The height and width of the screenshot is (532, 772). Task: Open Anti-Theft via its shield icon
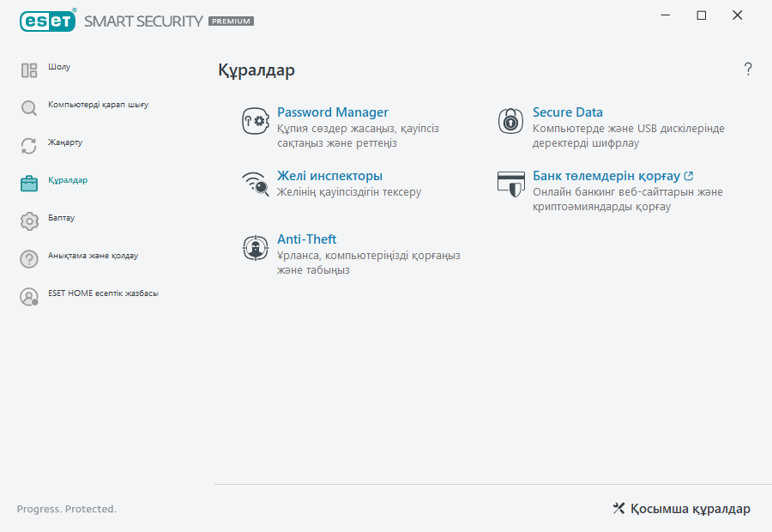click(255, 247)
